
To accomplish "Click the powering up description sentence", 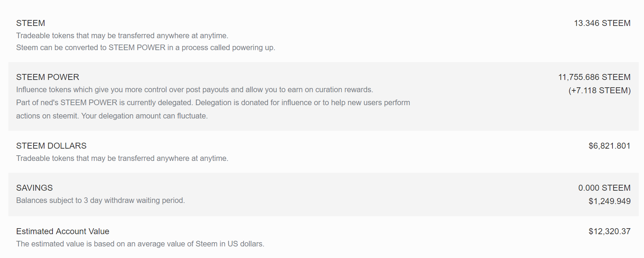I will [x=146, y=48].
